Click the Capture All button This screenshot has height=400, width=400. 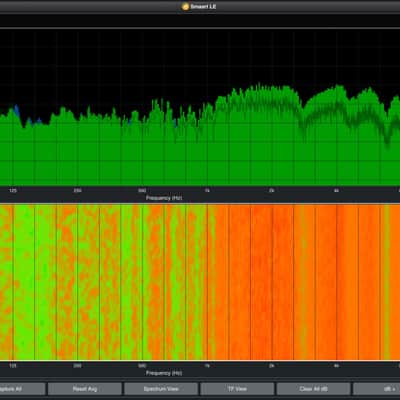tap(22, 389)
